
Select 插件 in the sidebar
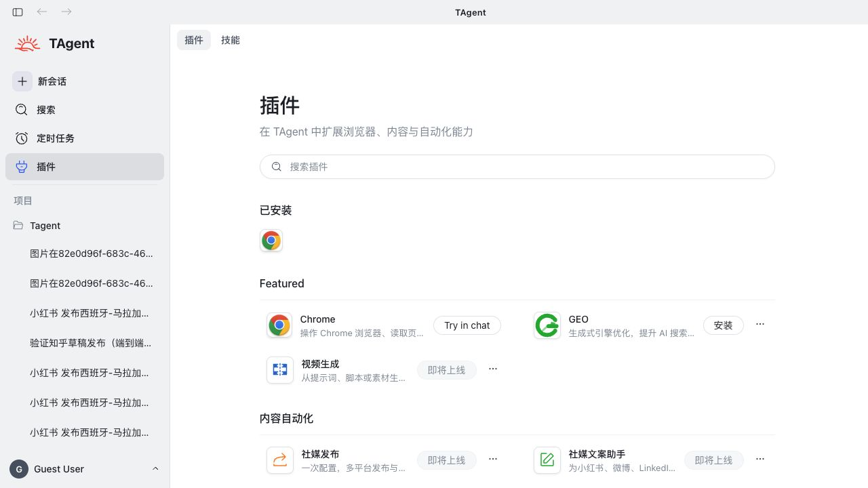pos(85,167)
